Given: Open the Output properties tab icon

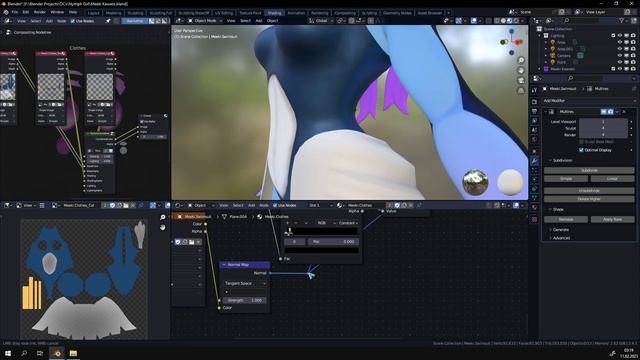Looking at the screenshot, I should pyautogui.click(x=535, y=111).
